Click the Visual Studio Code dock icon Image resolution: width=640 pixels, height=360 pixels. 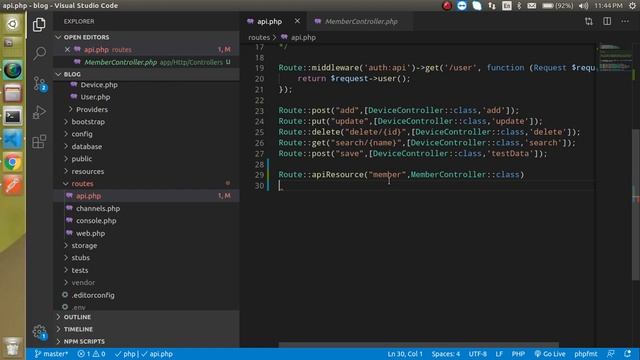coord(13,140)
